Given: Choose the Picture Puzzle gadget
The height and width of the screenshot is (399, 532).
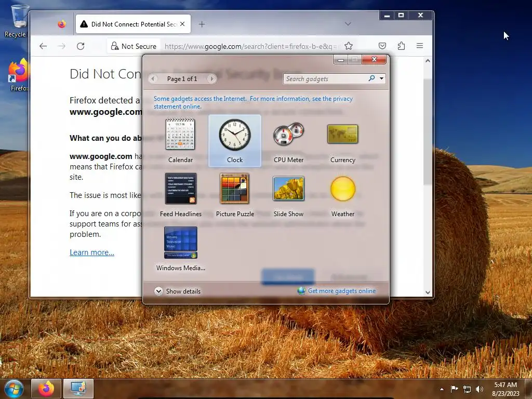Looking at the screenshot, I should [x=235, y=195].
